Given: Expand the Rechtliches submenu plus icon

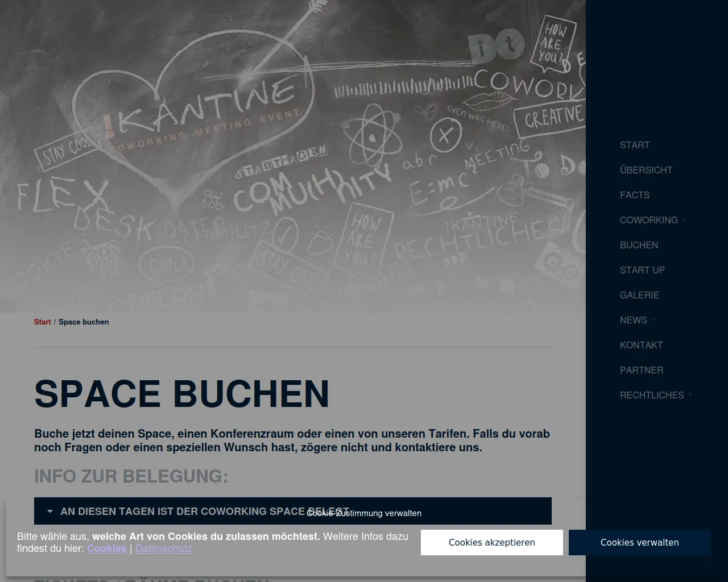Looking at the screenshot, I should tap(690, 395).
